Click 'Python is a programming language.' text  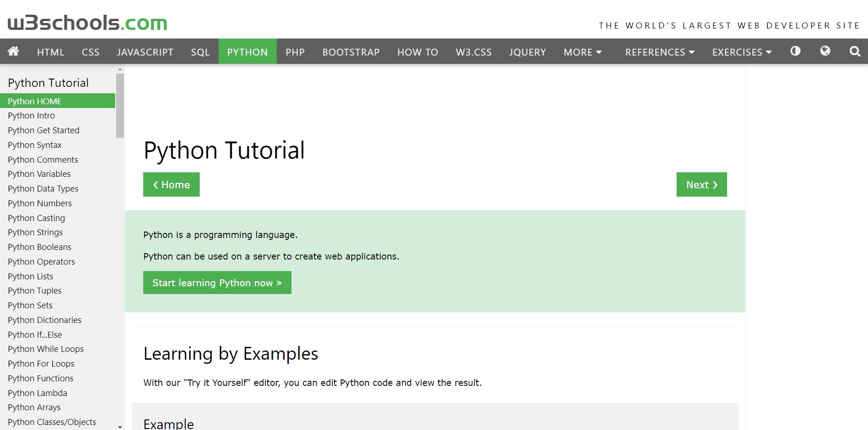tap(220, 235)
